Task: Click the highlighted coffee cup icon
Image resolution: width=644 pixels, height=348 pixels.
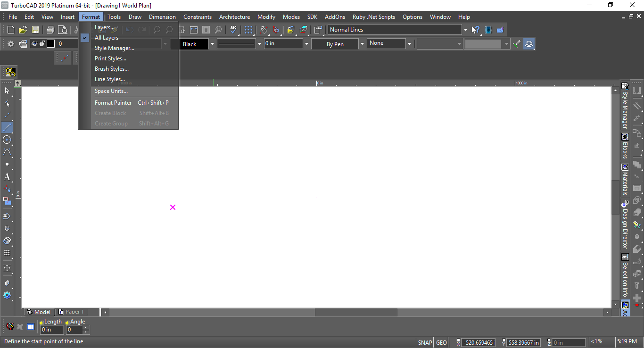Action: [529, 44]
